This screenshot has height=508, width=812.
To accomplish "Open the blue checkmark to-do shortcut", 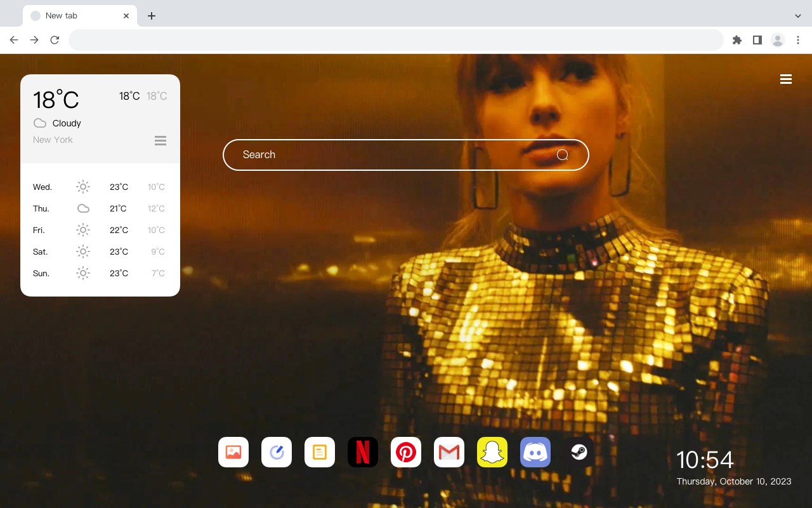I will [277, 452].
